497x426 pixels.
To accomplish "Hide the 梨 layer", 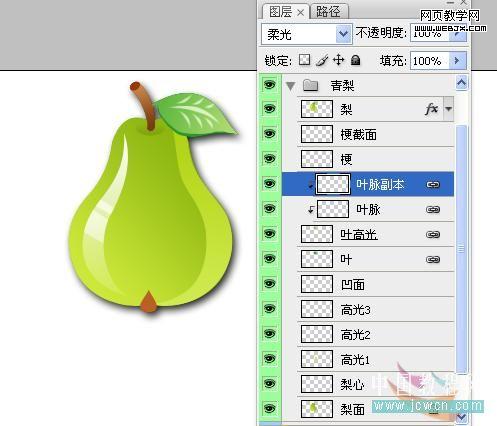I will (x=269, y=109).
